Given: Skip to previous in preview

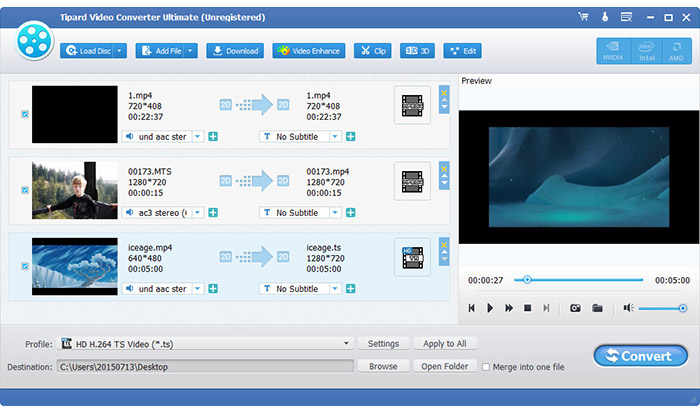Looking at the screenshot, I should 471,308.
